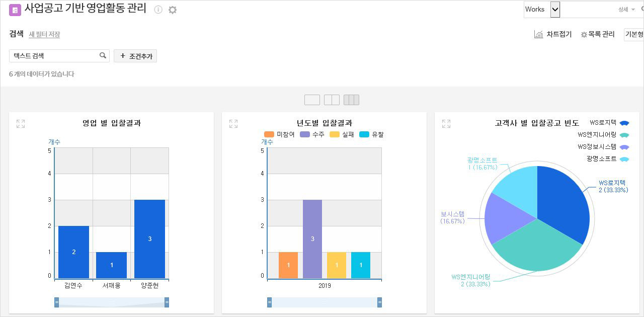Click the top-right search input box
644x317 pixels.
[589, 10]
